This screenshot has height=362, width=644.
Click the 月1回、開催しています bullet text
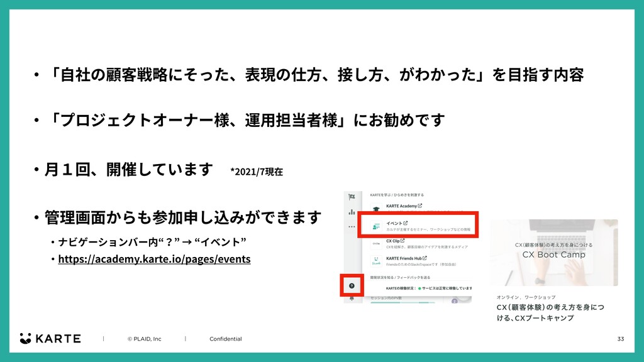coord(128,169)
